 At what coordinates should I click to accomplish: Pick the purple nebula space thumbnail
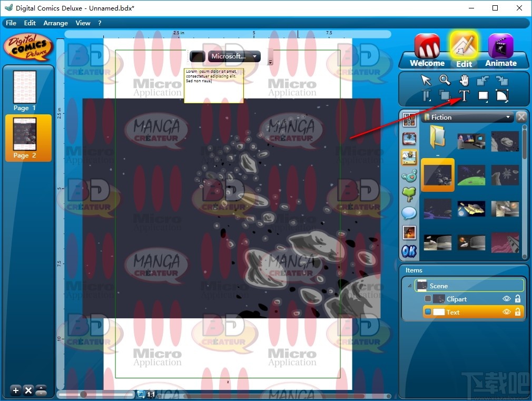click(438, 209)
